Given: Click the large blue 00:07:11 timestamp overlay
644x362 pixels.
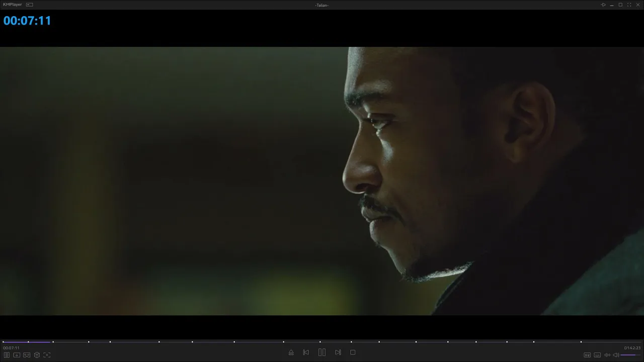Looking at the screenshot, I should 27,21.
